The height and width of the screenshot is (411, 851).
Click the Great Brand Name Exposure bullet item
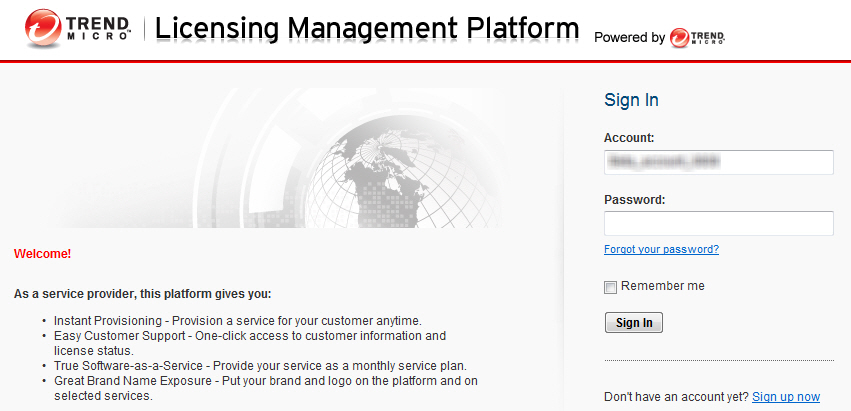[260, 381]
